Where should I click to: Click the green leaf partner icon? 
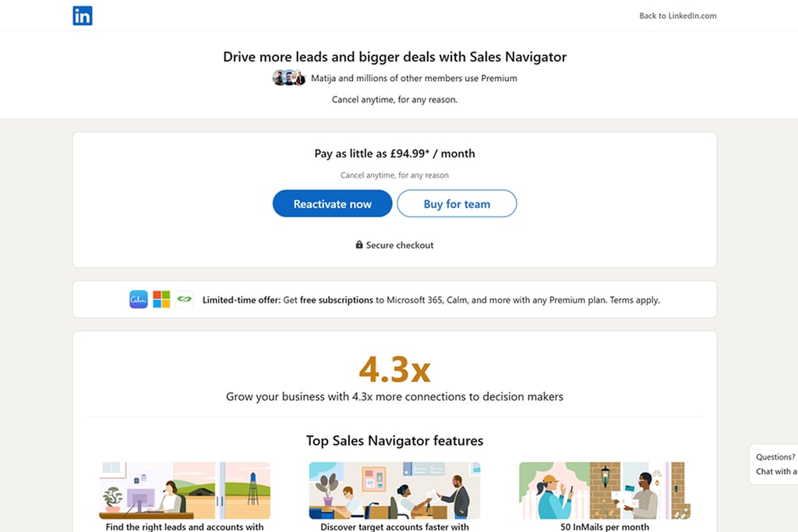(184, 299)
